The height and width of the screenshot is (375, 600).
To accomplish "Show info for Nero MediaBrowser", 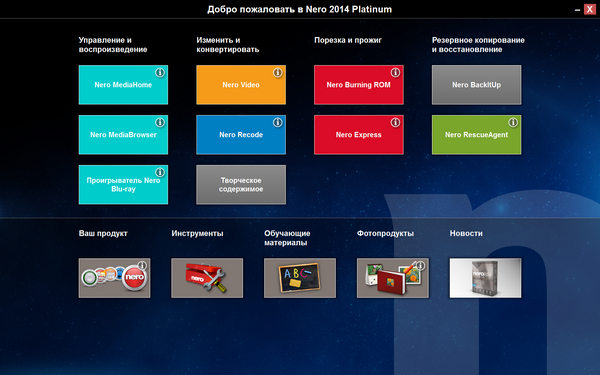I will coord(160,122).
